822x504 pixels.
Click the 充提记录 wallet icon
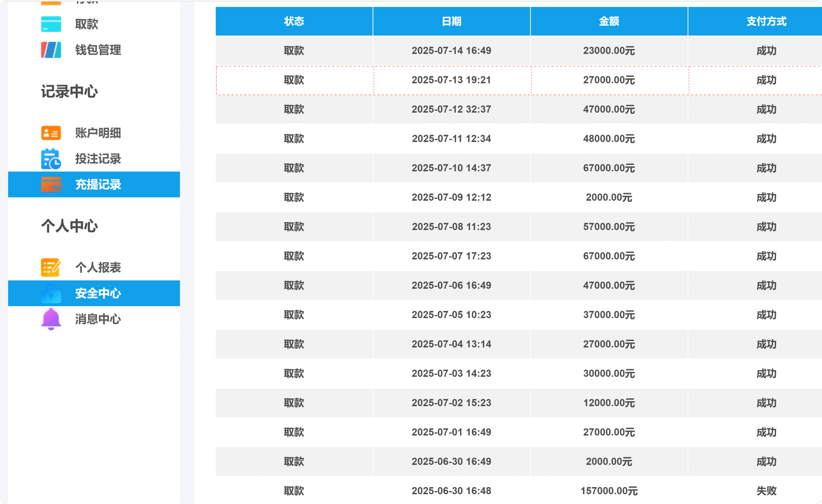51,185
